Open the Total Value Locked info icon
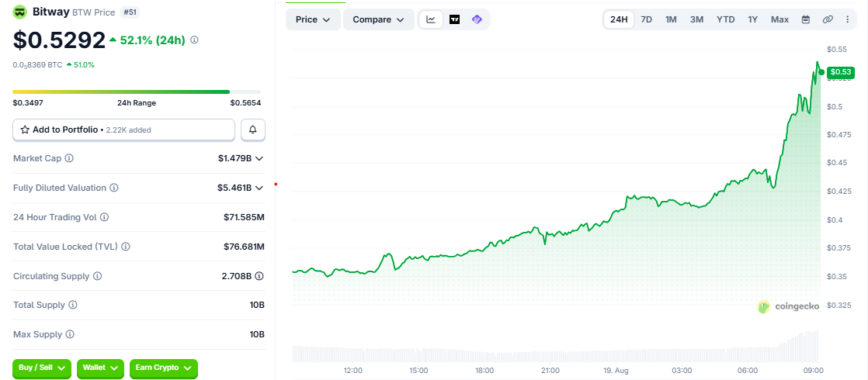868x380 pixels. 126,247
